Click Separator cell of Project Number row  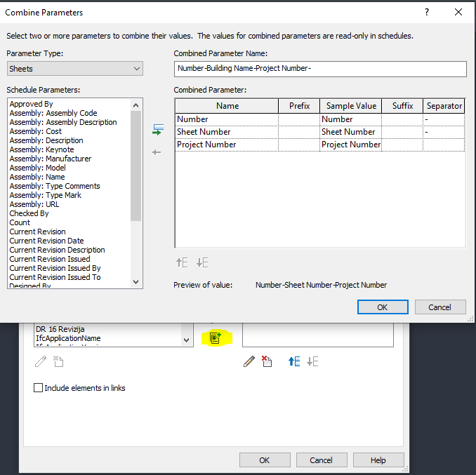(x=444, y=145)
